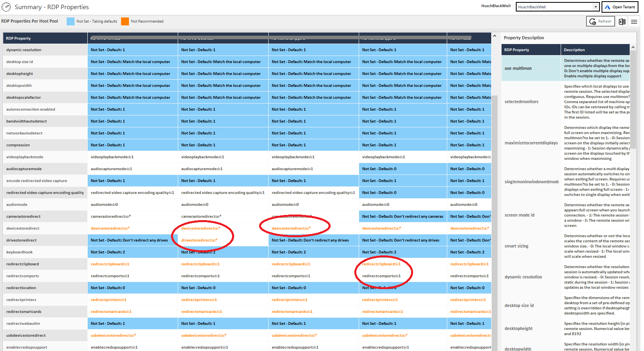Click the Azure logo on the Open Tenant button
Screen dimensions: 644x351
tap(607, 7)
